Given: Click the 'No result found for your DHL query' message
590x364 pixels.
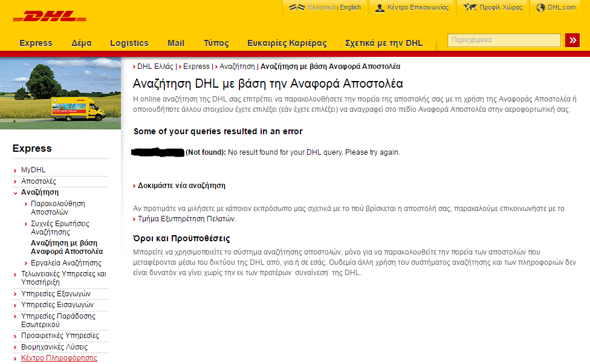Looking at the screenshot, I should (314, 152).
